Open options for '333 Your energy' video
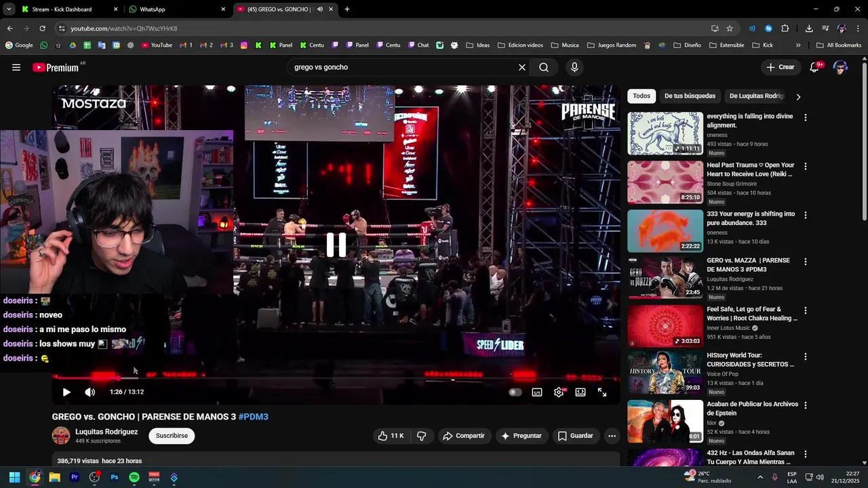 point(806,215)
